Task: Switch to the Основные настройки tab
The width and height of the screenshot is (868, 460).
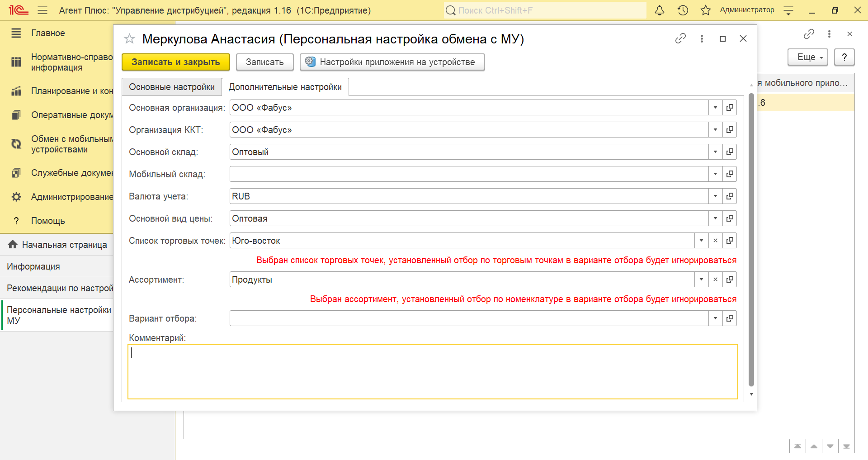Action: (x=172, y=87)
